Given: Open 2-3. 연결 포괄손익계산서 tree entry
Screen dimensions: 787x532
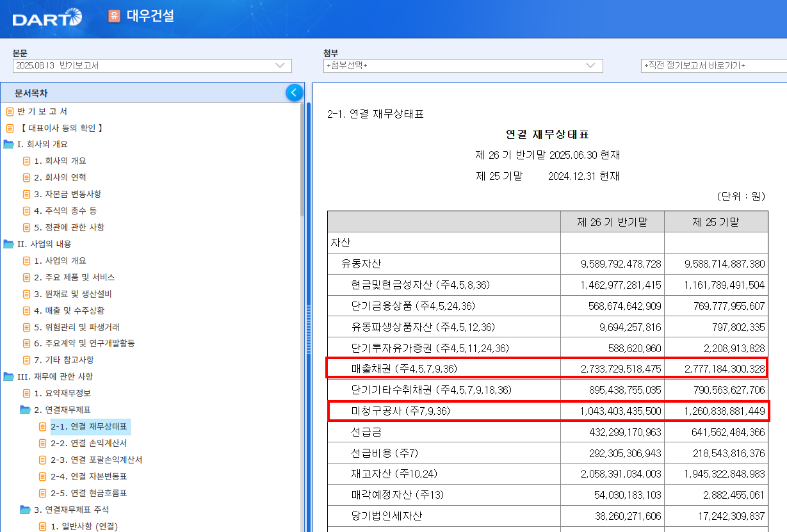Looking at the screenshot, I should [x=97, y=460].
